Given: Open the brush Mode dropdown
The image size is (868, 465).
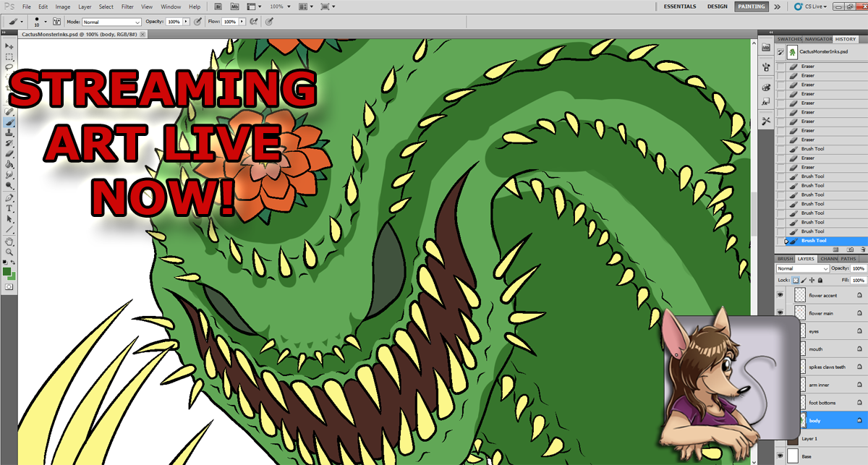Looking at the screenshot, I should (111, 22).
